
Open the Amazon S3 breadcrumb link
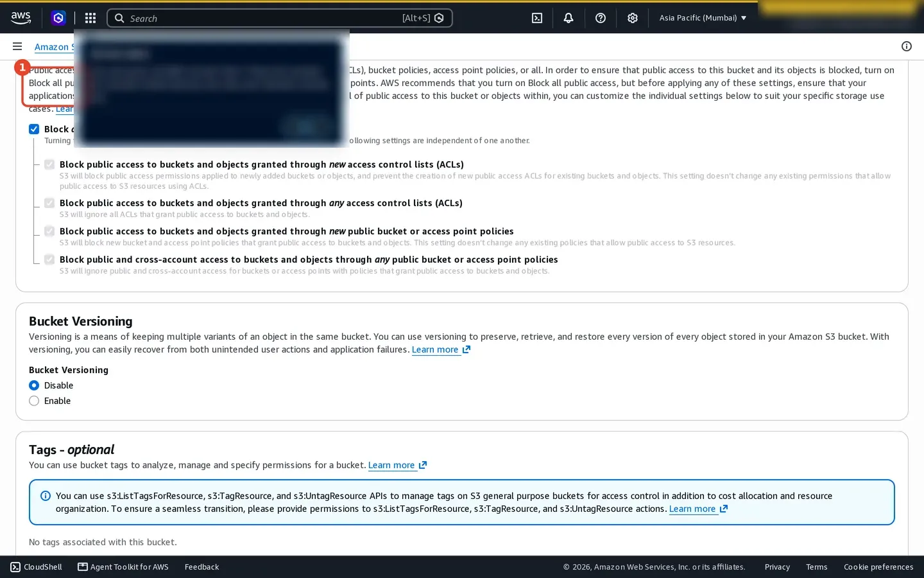(55, 47)
